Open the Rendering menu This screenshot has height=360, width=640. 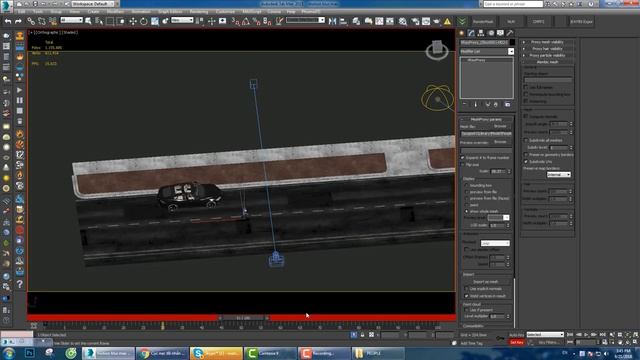tap(199, 11)
